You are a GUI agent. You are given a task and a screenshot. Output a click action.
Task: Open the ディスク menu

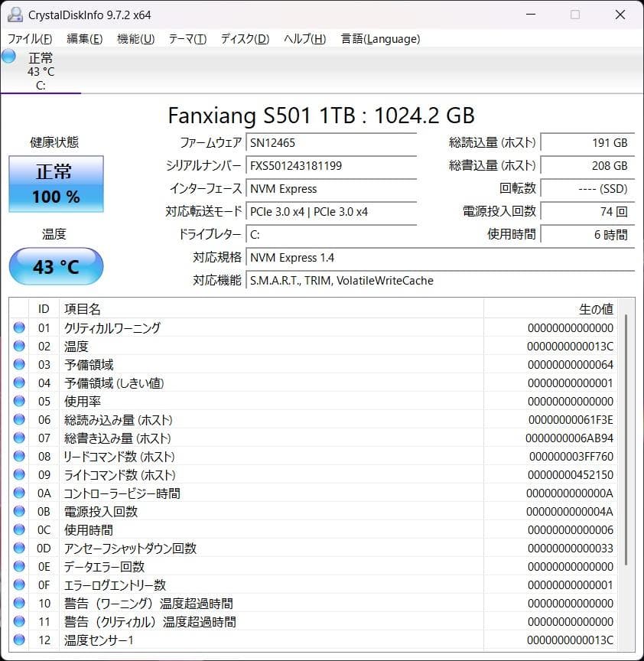tap(243, 39)
